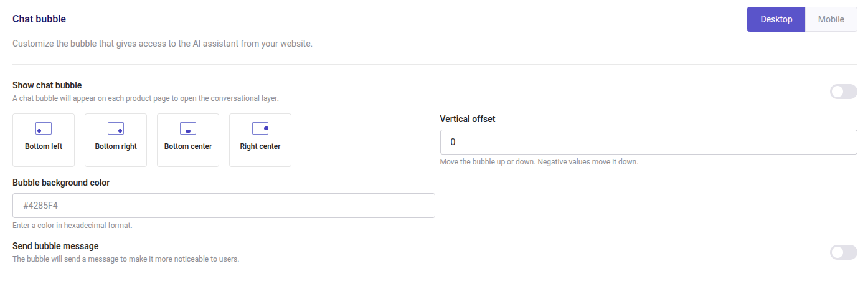Switch to the Mobile tab
The height and width of the screenshot is (281, 868).
[831, 19]
